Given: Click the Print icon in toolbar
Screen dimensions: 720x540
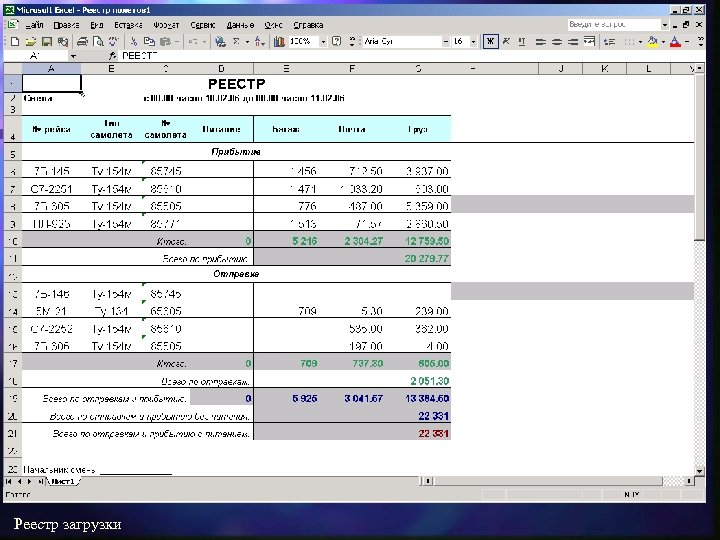Looking at the screenshot, I should (x=82, y=42).
